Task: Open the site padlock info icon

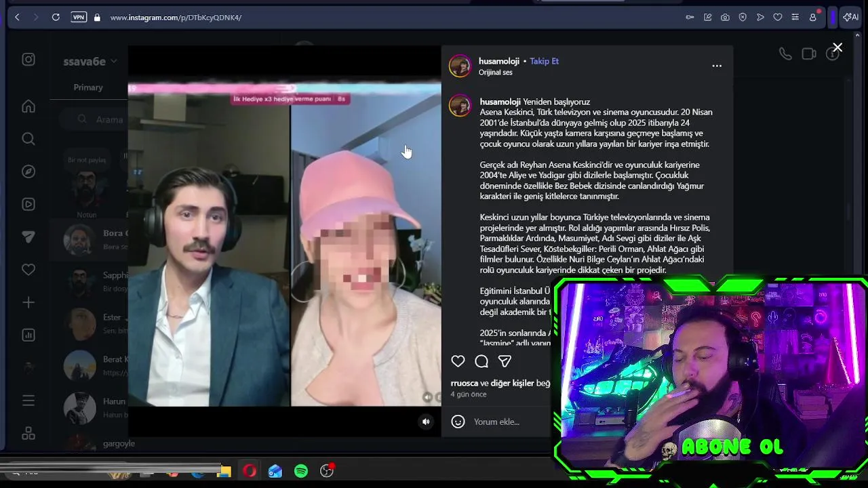Action: [97, 17]
